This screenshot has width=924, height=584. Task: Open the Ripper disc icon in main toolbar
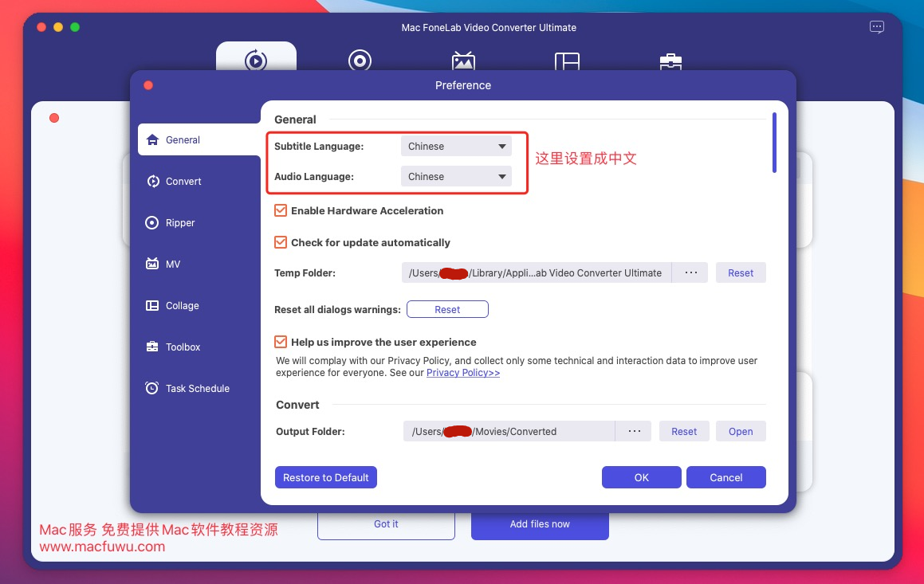pos(360,60)
